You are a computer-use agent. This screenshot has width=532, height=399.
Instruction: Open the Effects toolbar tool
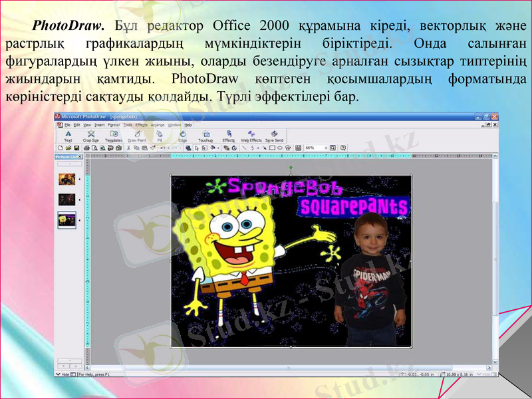click(229, 136)
